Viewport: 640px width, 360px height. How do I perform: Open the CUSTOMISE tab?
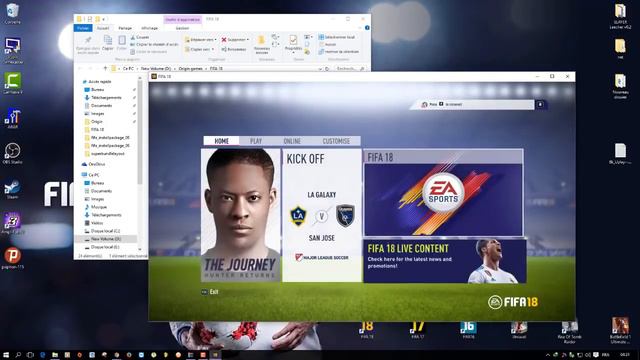click(x=336, y=141)
